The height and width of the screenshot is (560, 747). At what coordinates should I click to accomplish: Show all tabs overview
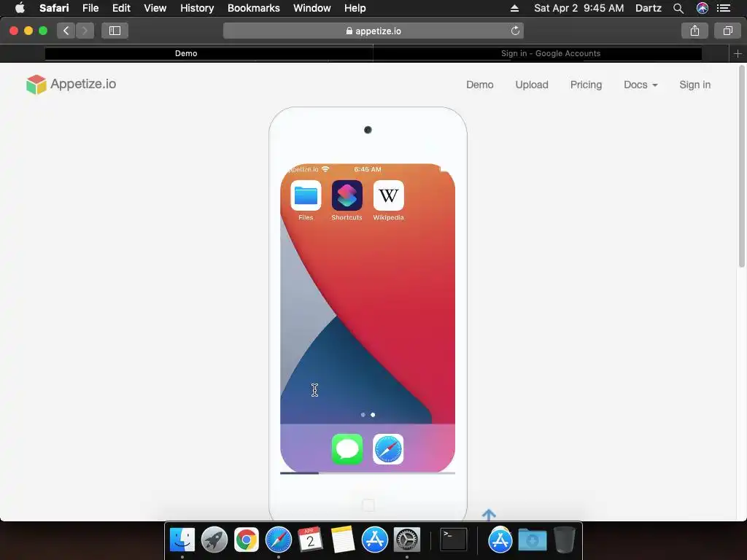[x=727, y=31]
